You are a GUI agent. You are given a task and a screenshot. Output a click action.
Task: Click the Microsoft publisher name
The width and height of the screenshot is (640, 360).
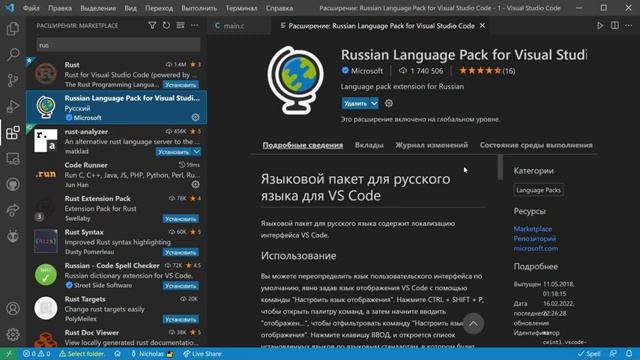(367, 71)
